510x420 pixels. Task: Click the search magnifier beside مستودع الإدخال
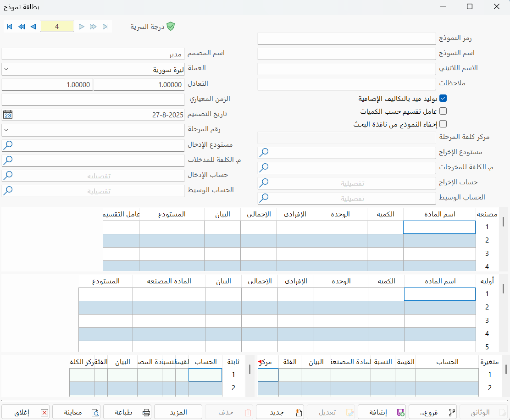coord(8,144)
